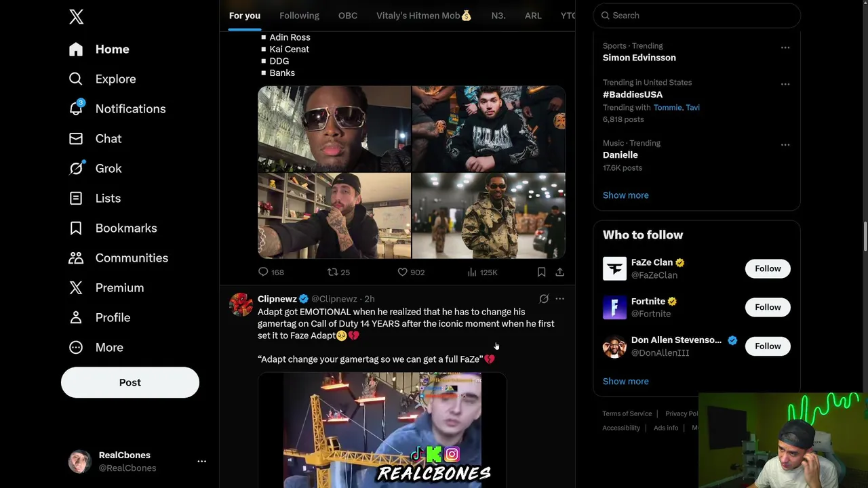Share the post with four photos
The height and width of the screenshot is (488, 868).
[x=559, y=272]
